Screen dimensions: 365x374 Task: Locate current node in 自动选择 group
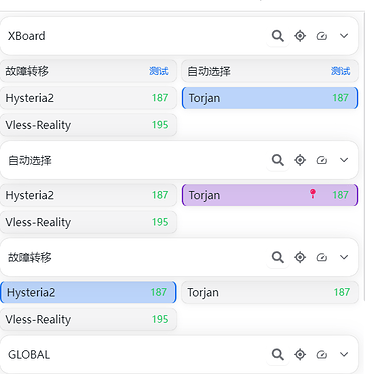[300, 160]
